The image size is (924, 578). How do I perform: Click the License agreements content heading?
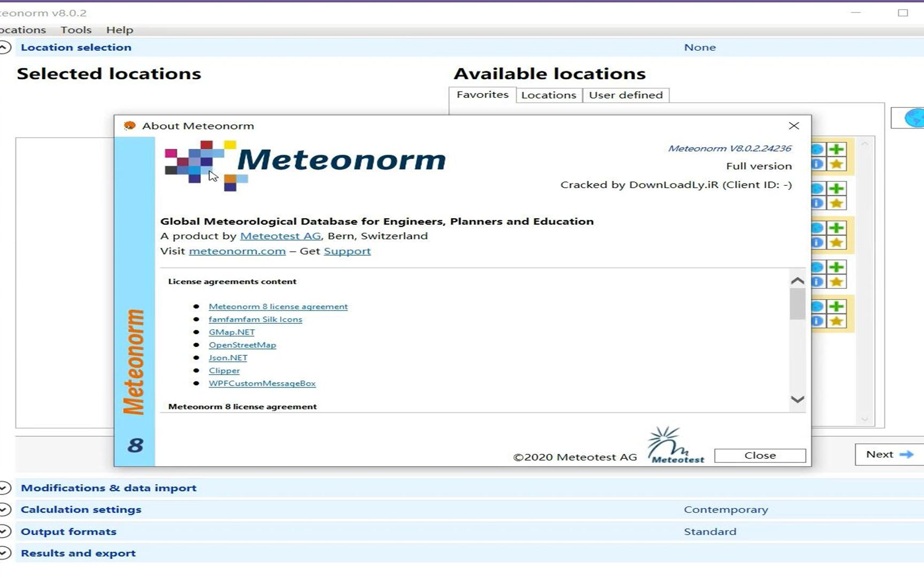click(232, 282)
